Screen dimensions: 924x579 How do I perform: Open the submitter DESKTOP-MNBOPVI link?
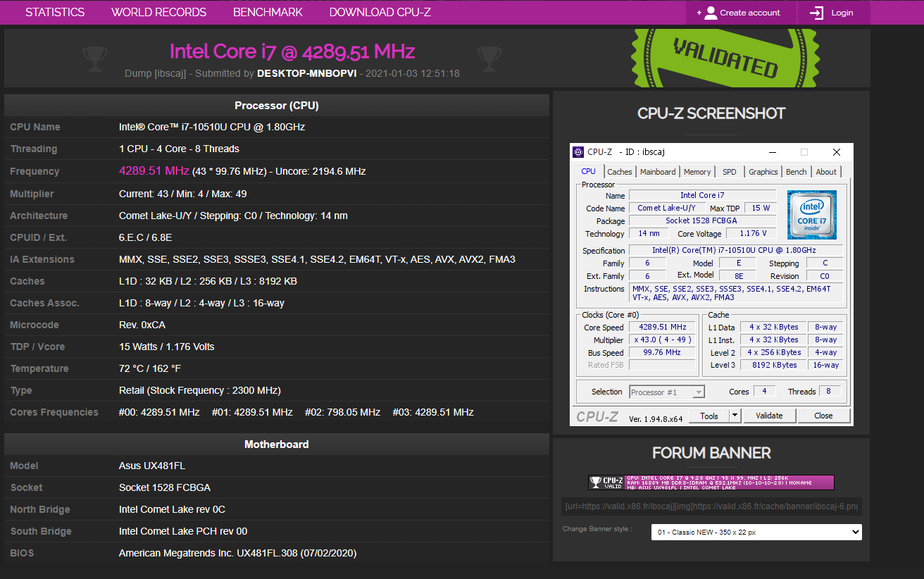click(306, 73)
